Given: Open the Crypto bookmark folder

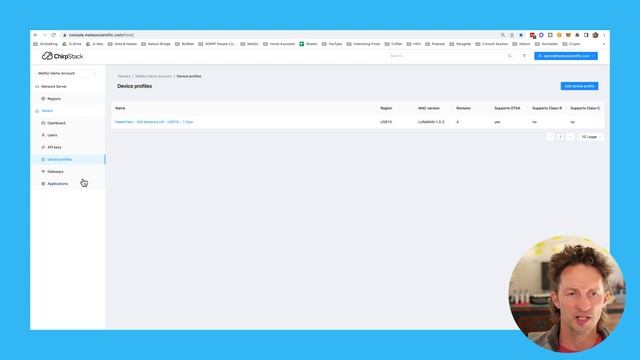Looking at the screenshot, I should tap(571, 44).
